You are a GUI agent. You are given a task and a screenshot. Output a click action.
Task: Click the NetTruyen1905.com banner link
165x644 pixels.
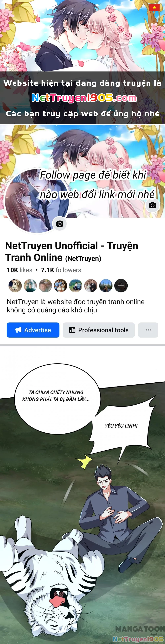(84, 98)
